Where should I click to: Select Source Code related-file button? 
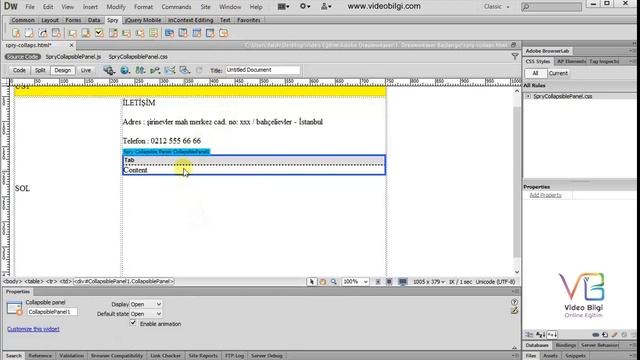coord(22,57)
